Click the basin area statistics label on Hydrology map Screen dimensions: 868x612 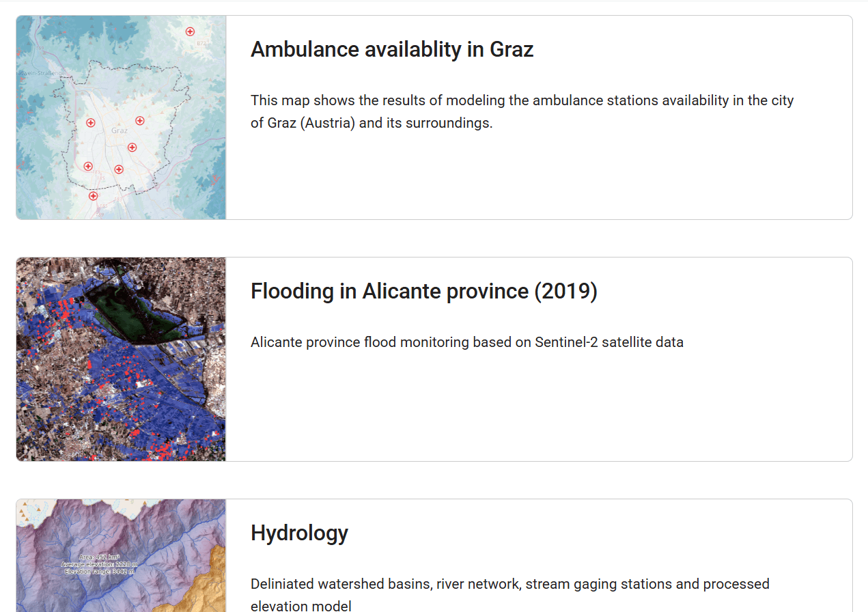click(x=99, y=564)
